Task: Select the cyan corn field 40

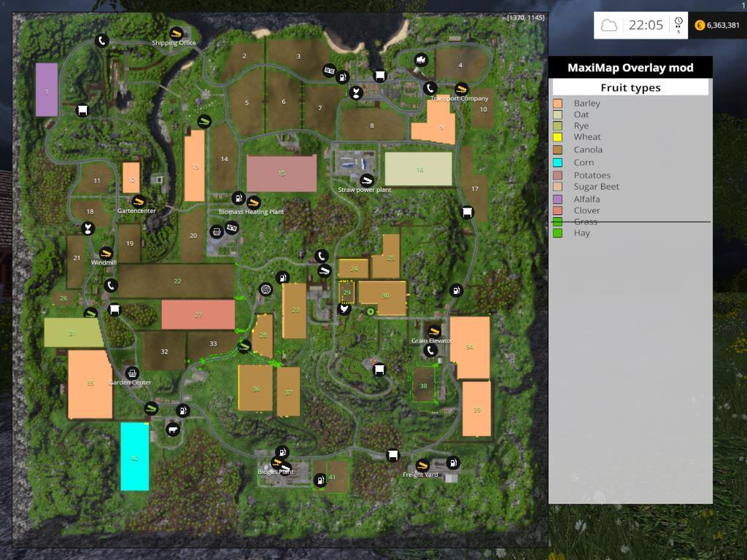Action: click(134, 456)
